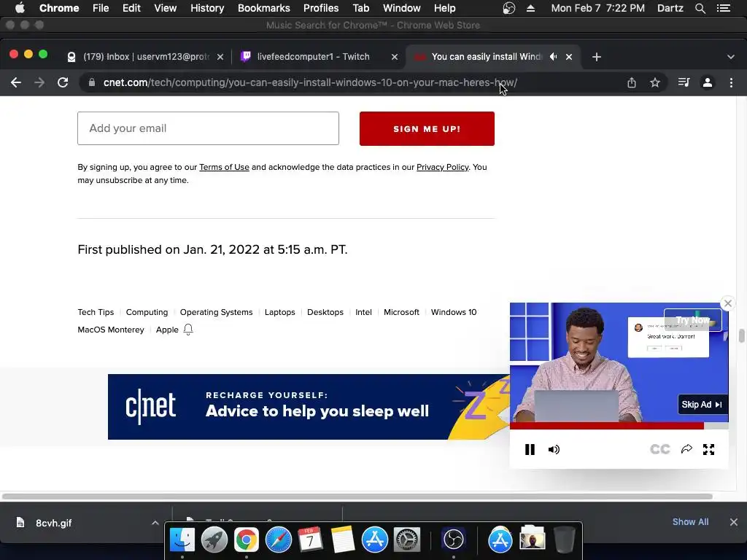Viewport: 747px width, 560px height.
Task: Toggle closed captions on video
Action: [659, 449]
